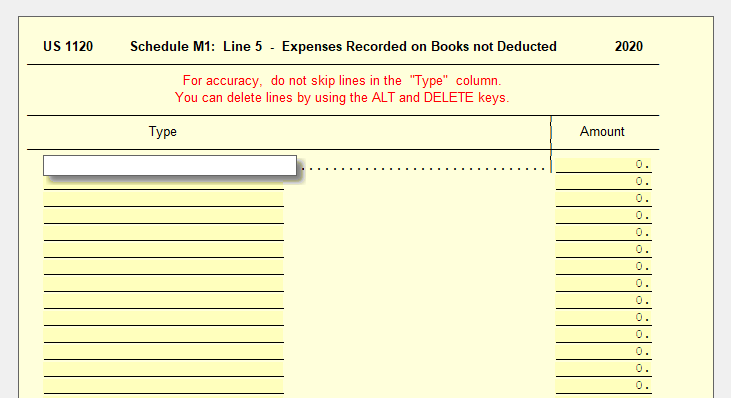Select the twelfth Type line field
The width and height of the screenshot is (731, 398).
pos(164,353)
